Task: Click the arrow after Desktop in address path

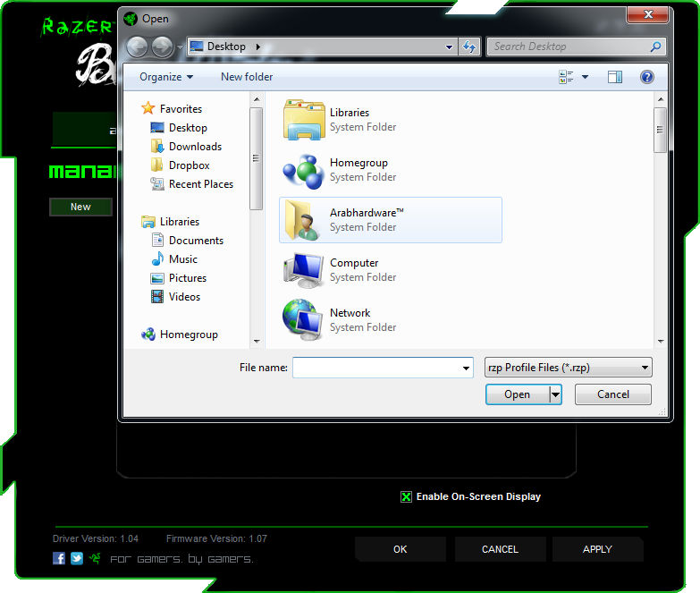Action: (x=258, y=47)
